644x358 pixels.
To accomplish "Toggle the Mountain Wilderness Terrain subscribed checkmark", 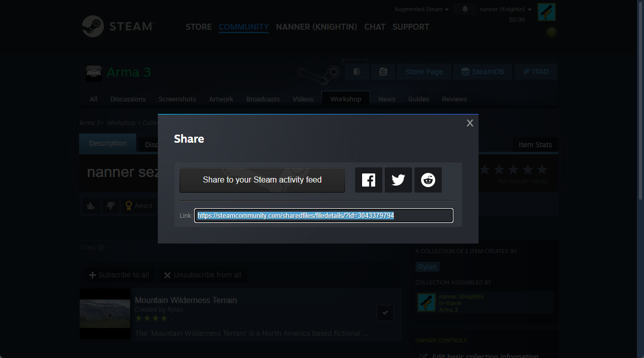I will [x=385, y=313].
